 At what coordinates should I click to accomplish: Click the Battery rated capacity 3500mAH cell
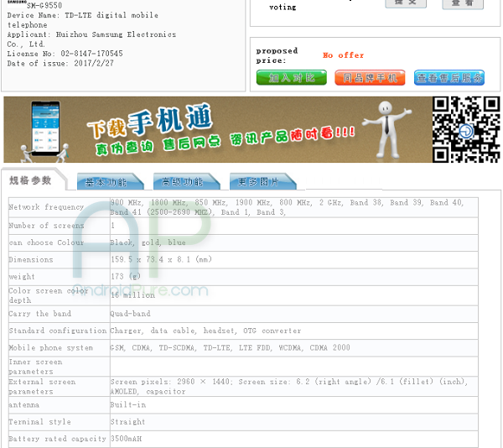[x=294, y=439]
